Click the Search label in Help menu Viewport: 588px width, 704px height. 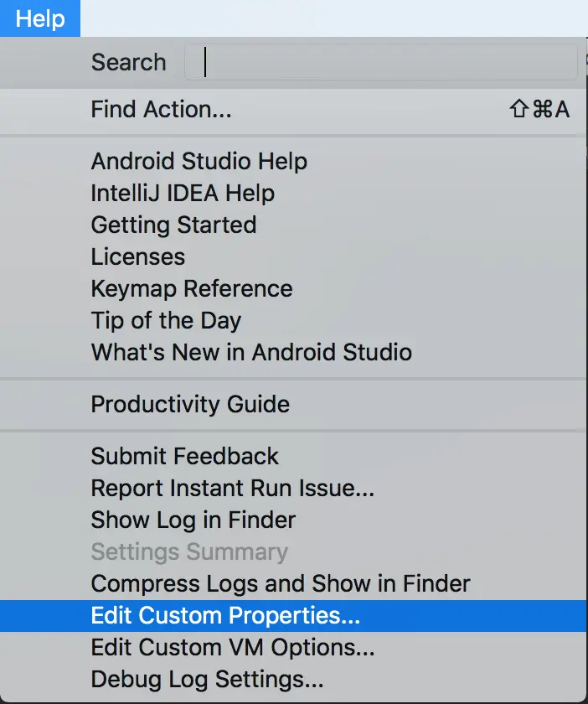128,63
